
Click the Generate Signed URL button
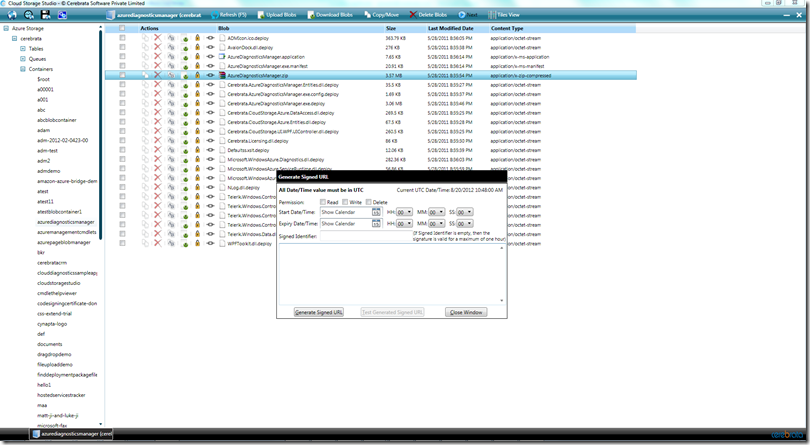point(319,312)
